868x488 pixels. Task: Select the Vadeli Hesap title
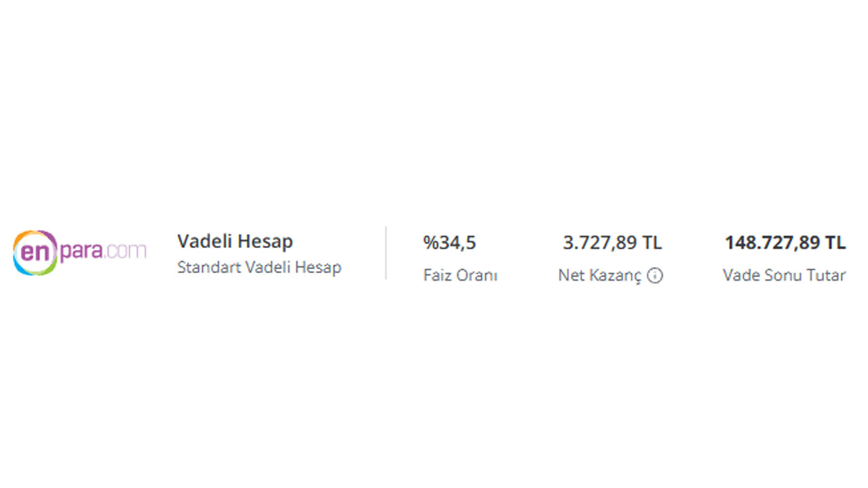[235, 241]
